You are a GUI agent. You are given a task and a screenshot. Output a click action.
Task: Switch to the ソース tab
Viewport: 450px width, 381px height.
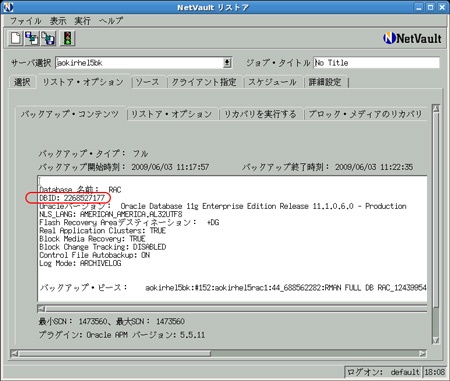(x=147, y=82)
